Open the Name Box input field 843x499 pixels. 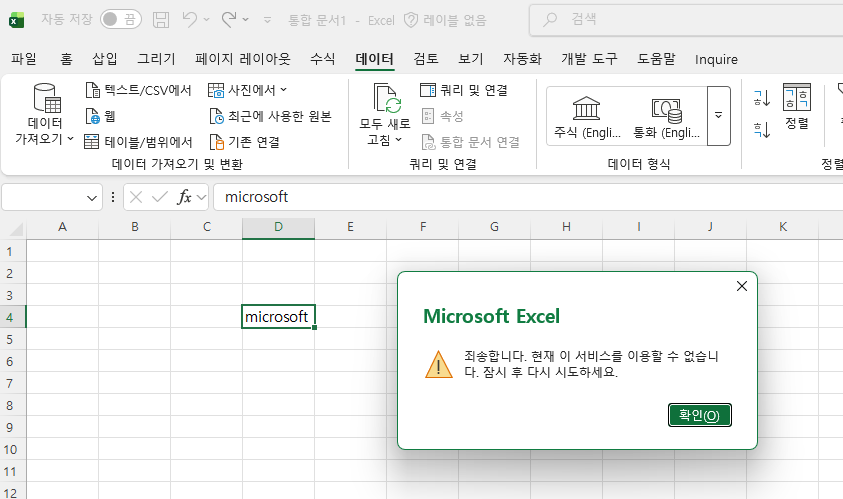(43, 197)
